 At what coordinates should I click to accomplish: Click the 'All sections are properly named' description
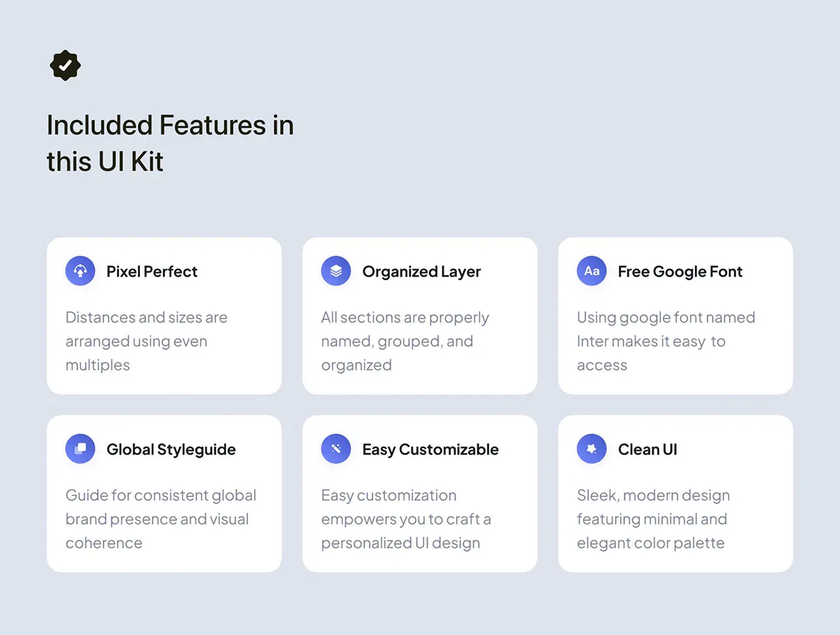(405, 341)
